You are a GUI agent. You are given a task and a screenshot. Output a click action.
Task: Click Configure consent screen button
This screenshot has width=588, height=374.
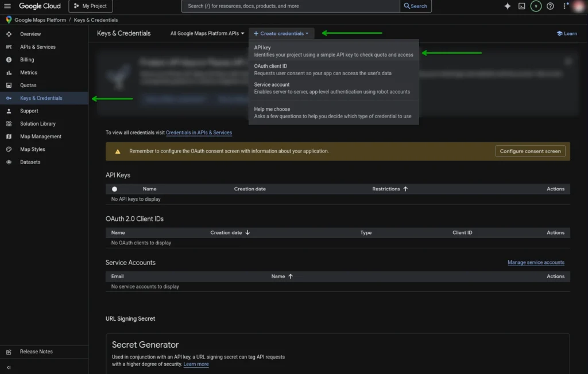(530, 151)
